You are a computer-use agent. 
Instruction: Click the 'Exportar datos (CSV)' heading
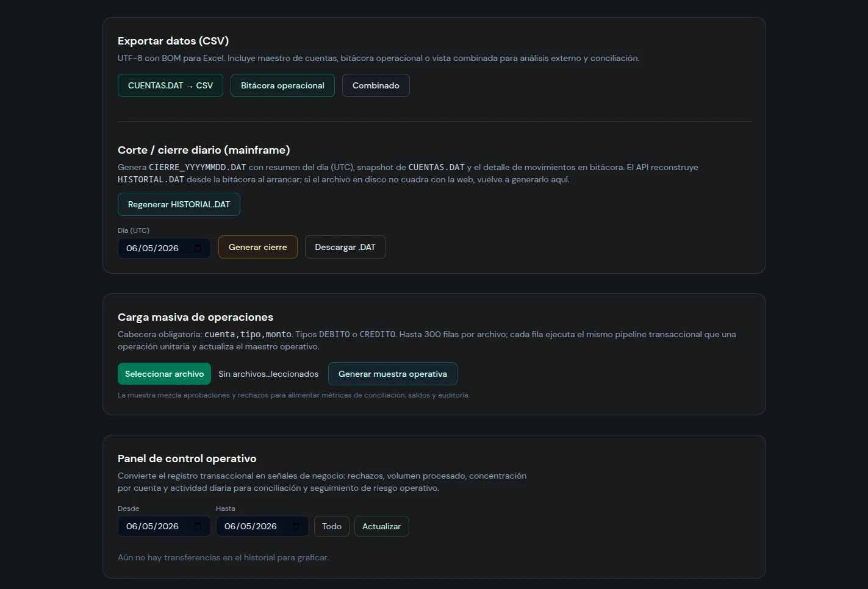(x=173, y=41)
